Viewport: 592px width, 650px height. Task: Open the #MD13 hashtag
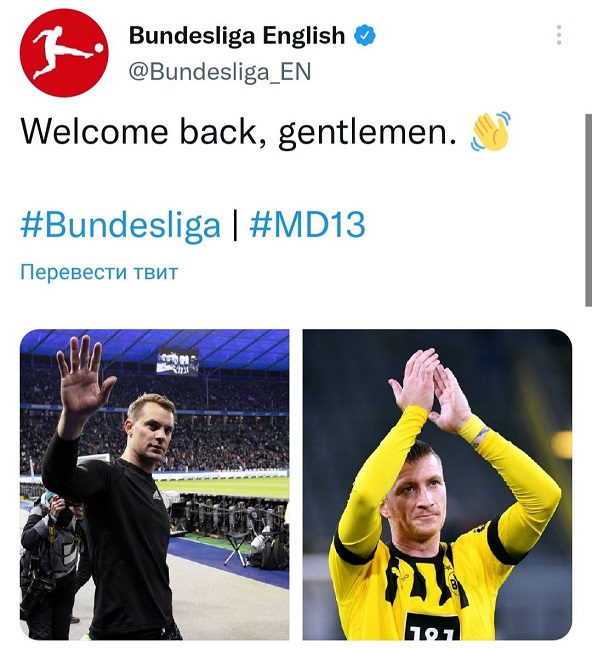[x=307, y=224]
